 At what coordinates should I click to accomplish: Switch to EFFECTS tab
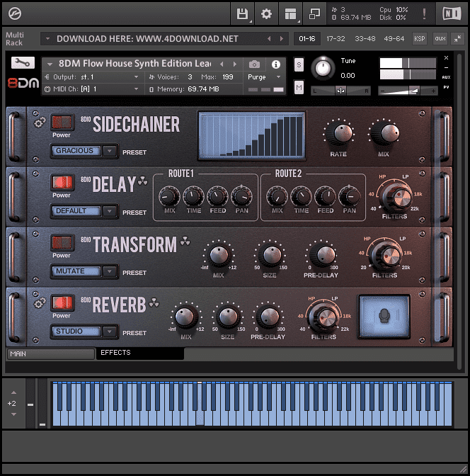[140, 353]
